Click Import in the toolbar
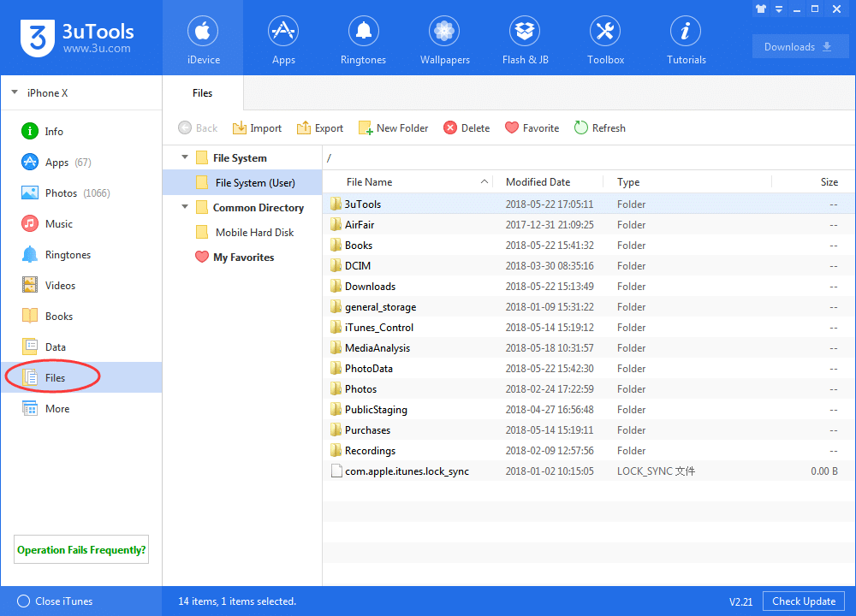 click(x=257, y=128)
